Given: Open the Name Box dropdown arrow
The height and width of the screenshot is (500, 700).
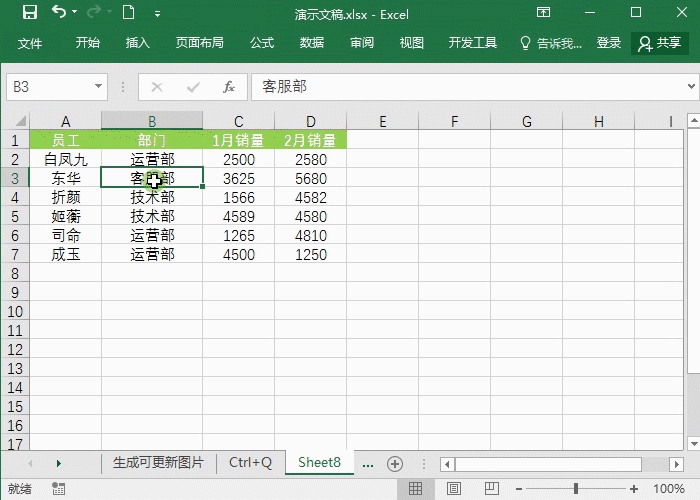Looking at the screenshot, I should (98, 87).
